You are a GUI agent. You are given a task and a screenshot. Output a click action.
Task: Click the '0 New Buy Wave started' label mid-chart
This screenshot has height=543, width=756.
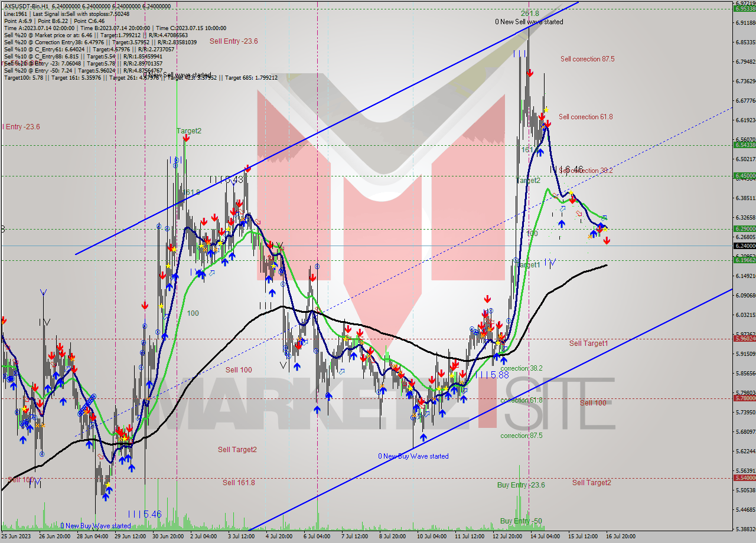[x=413, y=456]
